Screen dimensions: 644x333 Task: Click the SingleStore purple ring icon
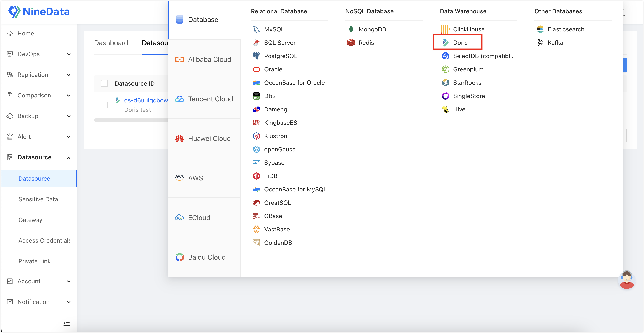[x=445, y=96]
